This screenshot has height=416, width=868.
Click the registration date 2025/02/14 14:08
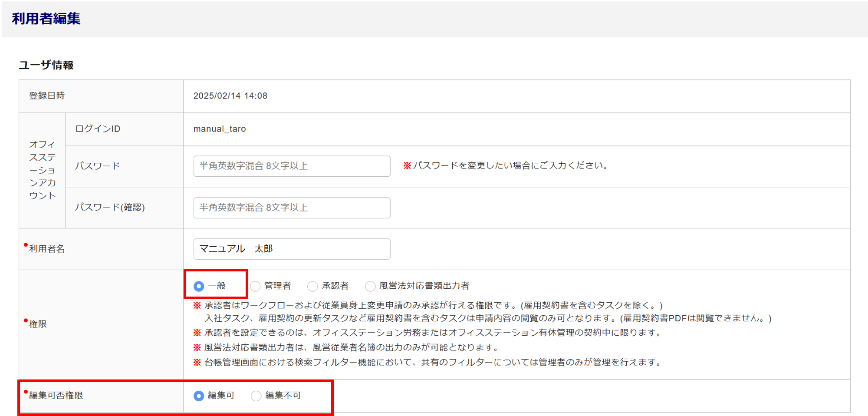click(x=230, y=96)
